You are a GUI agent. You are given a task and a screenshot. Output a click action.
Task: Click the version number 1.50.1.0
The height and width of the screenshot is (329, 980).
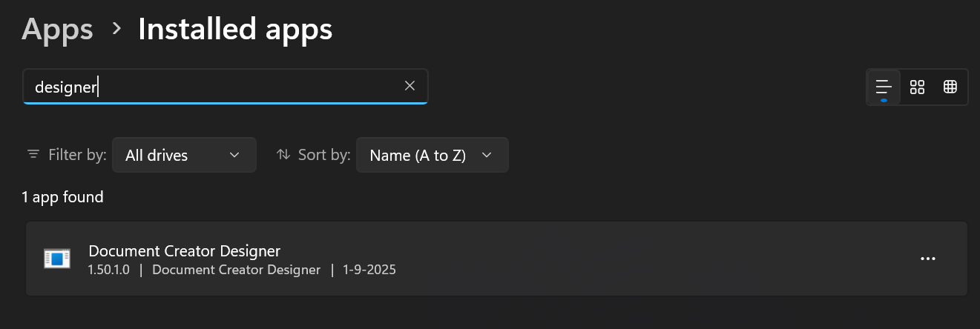(x=108, y=270)
